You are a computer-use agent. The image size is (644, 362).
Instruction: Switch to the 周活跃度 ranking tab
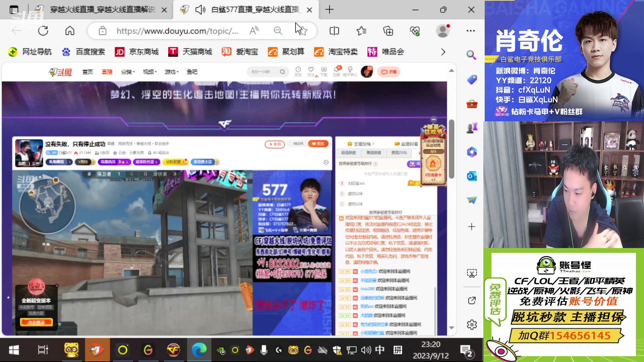tap(374, 153)
